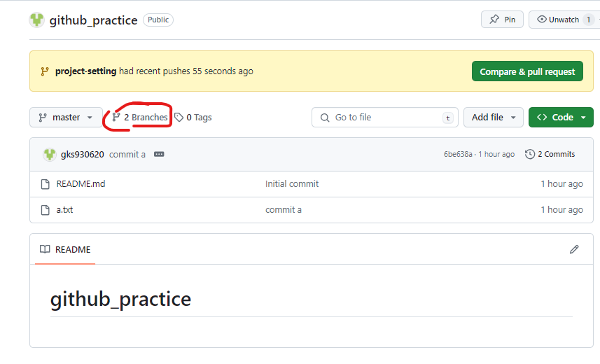Click the watcher count badge 1
This screenshot has height=364, width=600.
pyautogui.click(x=589, y=20)
